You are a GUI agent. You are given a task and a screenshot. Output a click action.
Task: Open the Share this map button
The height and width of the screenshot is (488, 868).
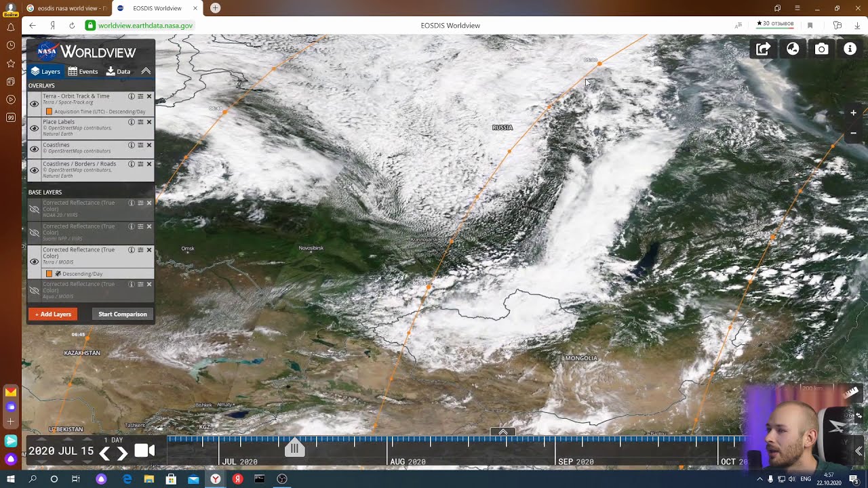[x=764, y=49]
